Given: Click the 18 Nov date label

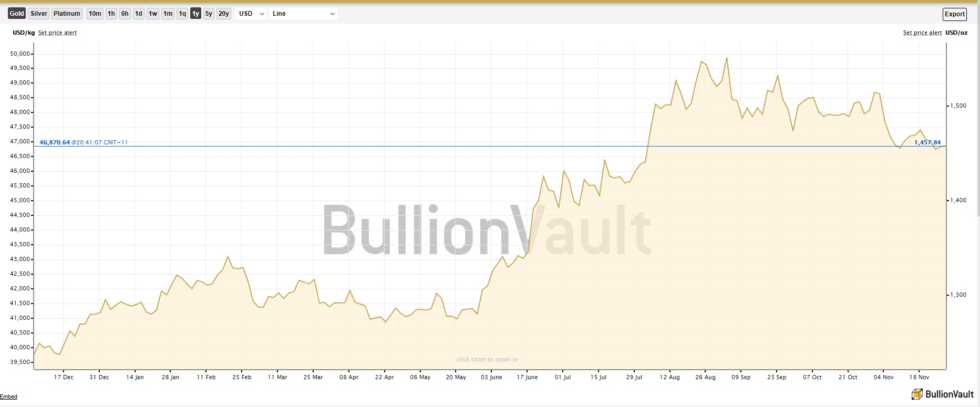Looking at the screenshot, I should 920,377.
